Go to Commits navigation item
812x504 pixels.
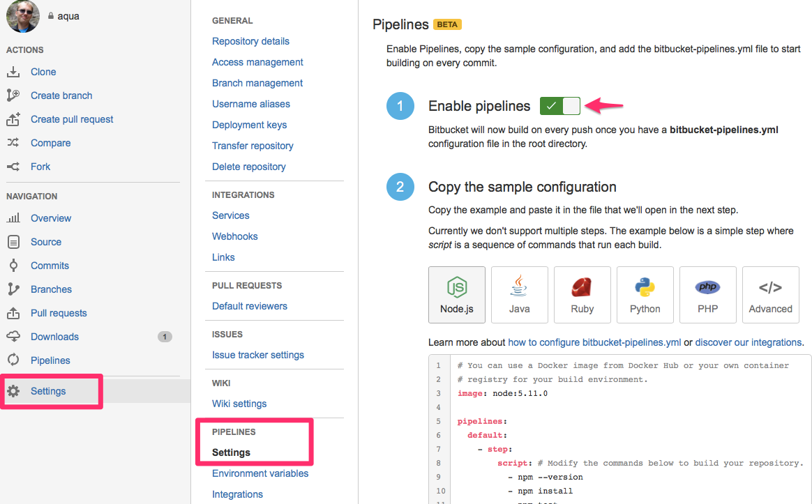coord(50,266)
